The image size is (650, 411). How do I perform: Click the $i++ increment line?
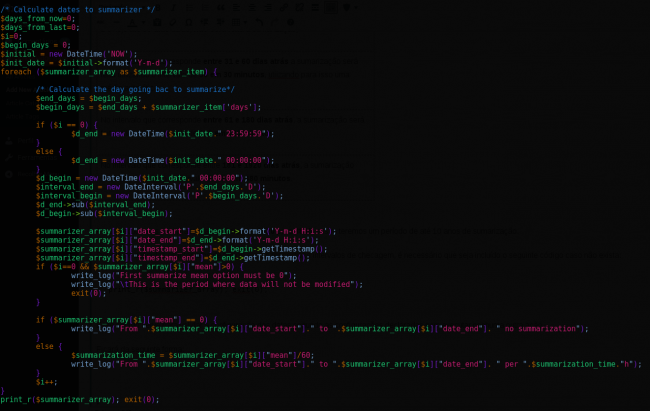click(x=46, y=381)
